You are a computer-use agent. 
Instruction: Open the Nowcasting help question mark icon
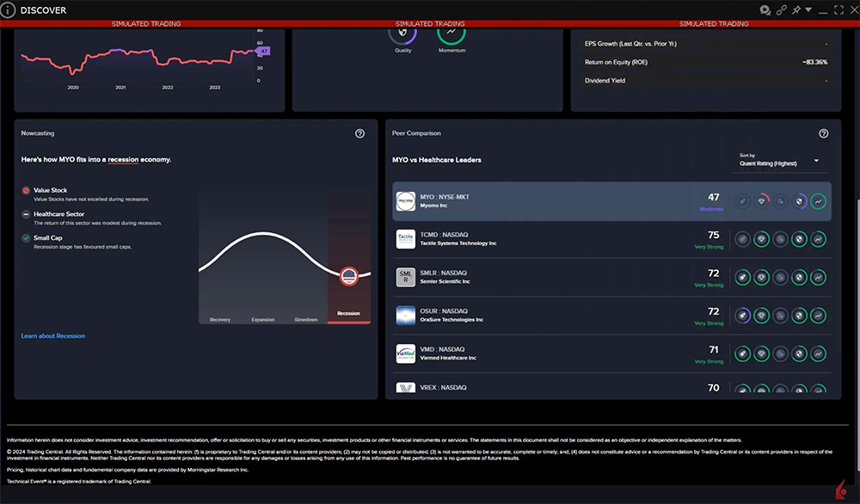click(359, 133)
